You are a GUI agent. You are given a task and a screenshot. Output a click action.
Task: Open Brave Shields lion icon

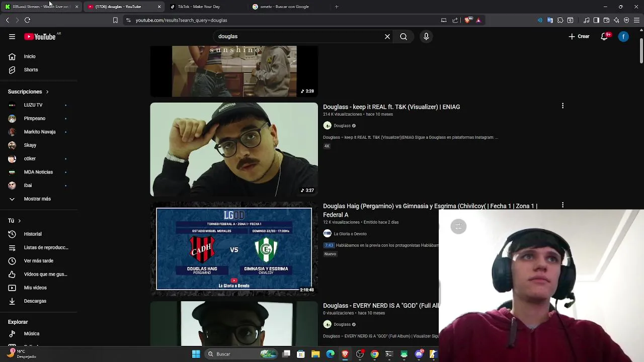pyautogui.click(x=467, y=20)
